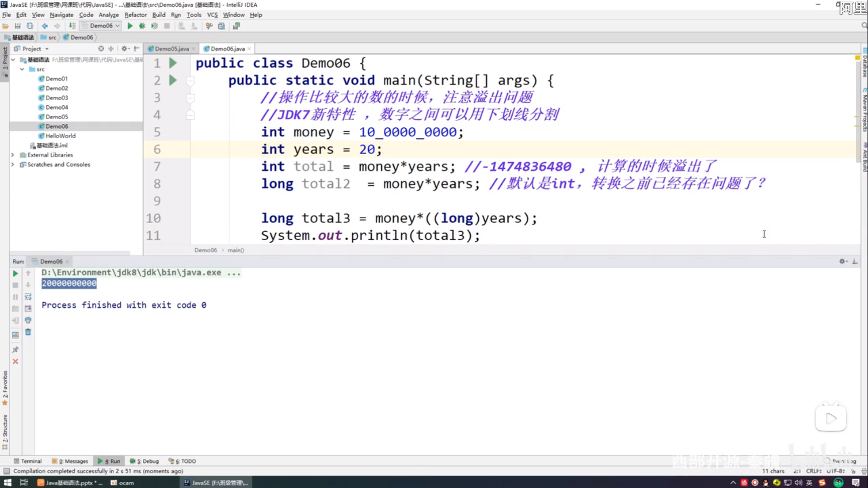Open the Demo06 run configuration dropdown
This screenshot has height=488, width=868.
[101, 26]
